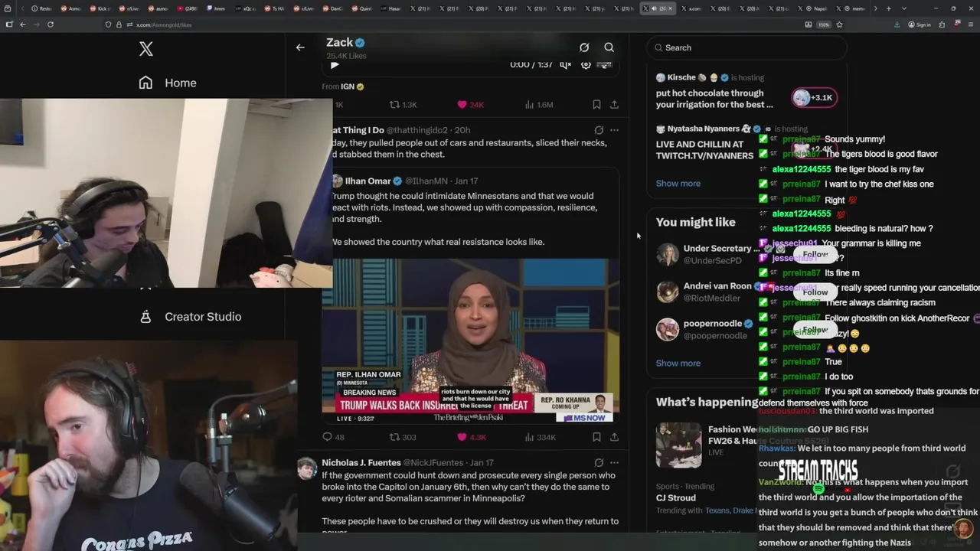The image size is (980, 551).
Task: Open poopernoodle profile avatar
Action: pyautogui.click(x=668, y=330)
